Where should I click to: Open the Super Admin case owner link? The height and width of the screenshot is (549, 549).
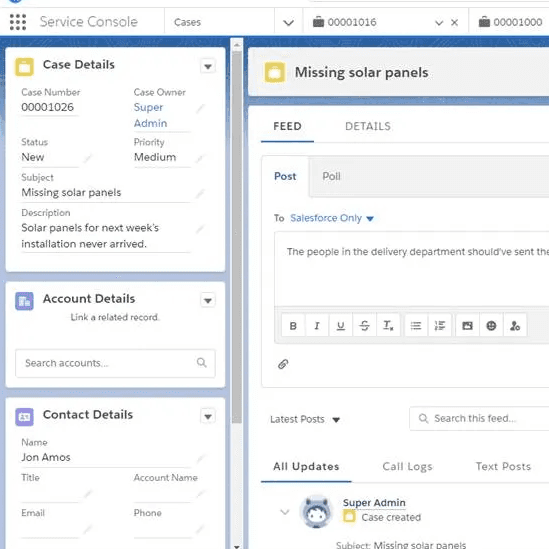[150, 115]
